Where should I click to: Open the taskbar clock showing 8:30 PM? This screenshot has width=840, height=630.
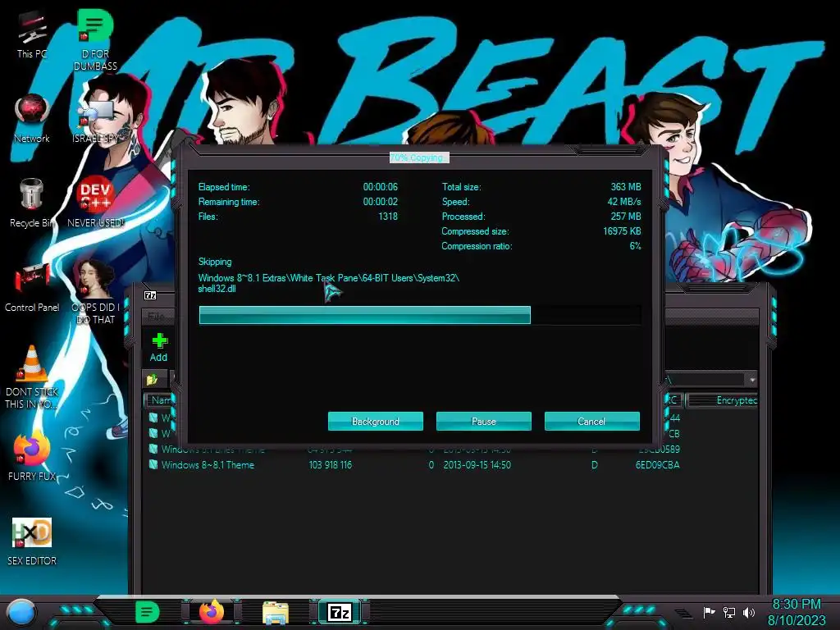(x=797, y=612)
